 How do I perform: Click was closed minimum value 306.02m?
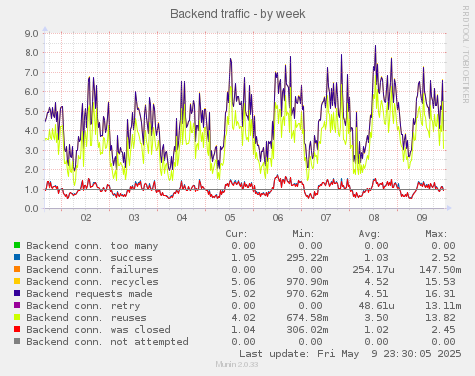coord(307,330)
